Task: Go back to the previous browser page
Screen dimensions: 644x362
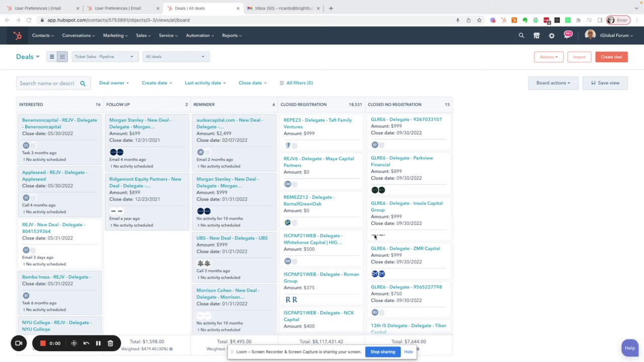Action: (x=7, y=20)
